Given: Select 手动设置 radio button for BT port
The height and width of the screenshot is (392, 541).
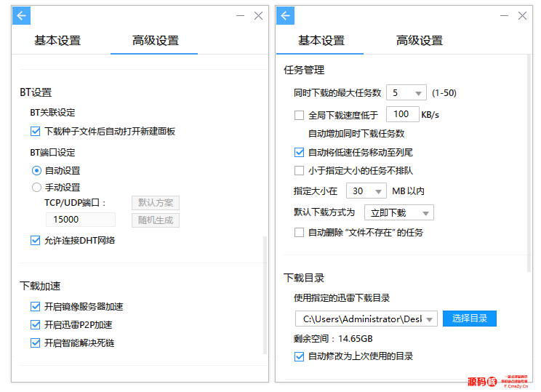Looking at the screenshot, I should point(36,188).
